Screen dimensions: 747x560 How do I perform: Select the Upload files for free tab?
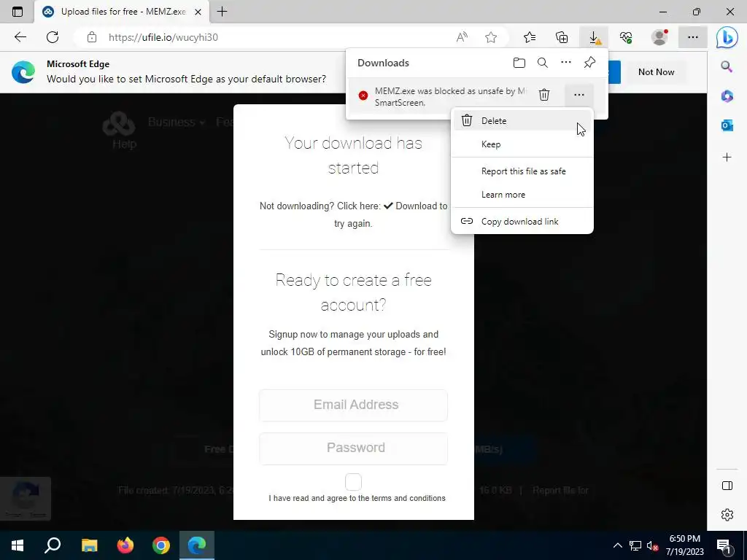[x=121, y=12]
